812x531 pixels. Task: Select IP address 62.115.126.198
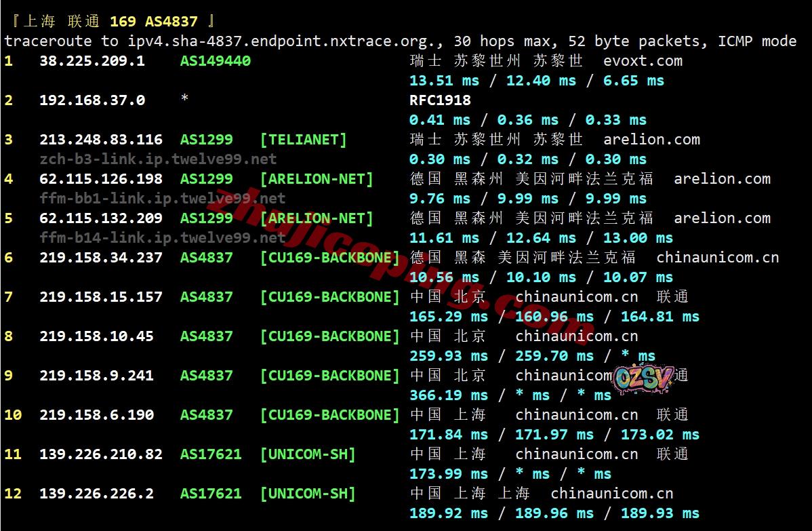pos(100,179)
